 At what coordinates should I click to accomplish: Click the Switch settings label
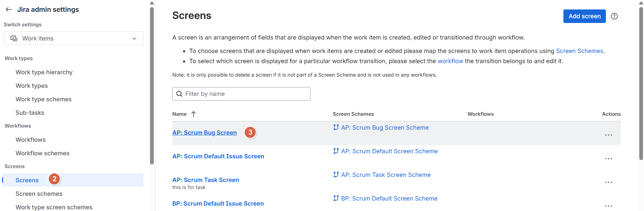(x=23, y=25)
